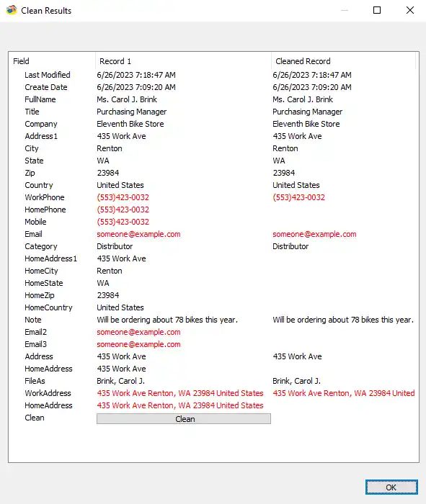Click the Email address in Record 1
The height and width of the screenshot is (504, 426).
pyautogui.click(x=138, y=234)
